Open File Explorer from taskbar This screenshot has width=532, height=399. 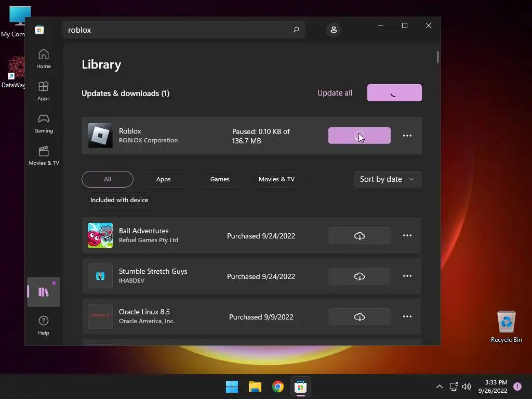point(255,387)
